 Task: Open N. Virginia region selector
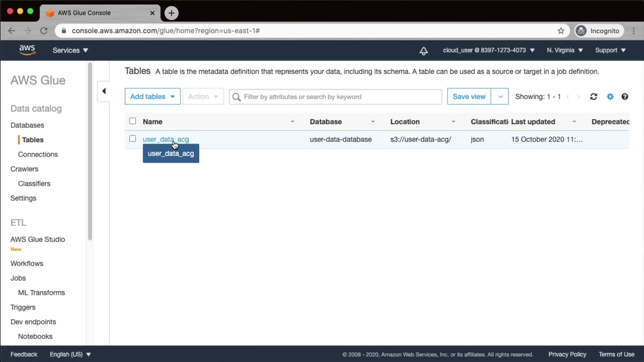[x=565, y=50]
